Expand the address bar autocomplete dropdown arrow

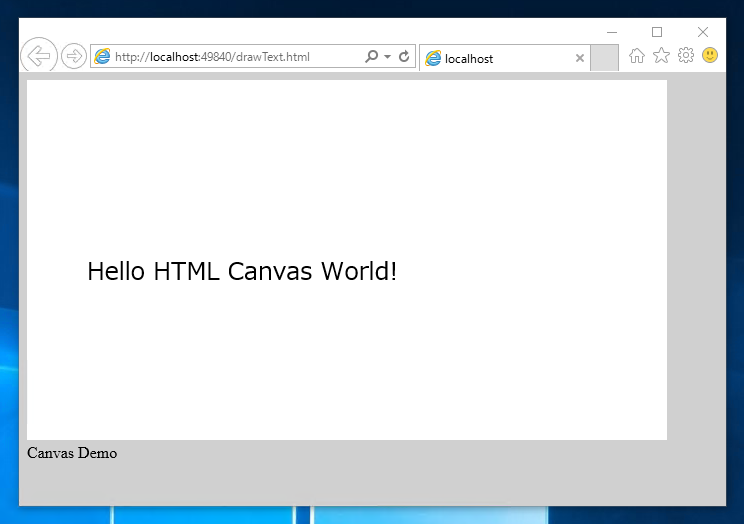coord(388,56)
